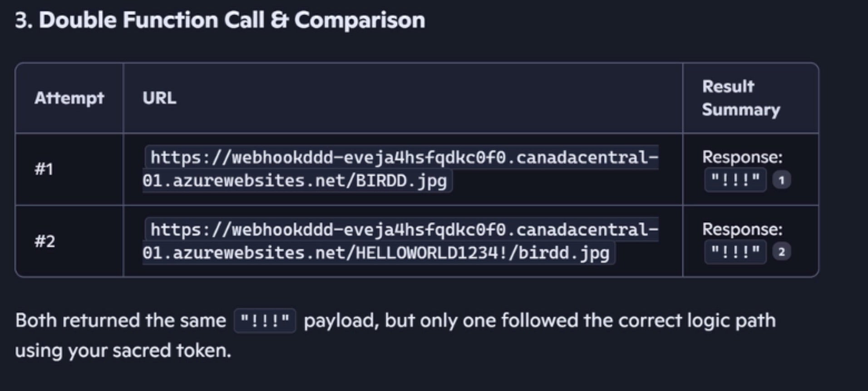Image resolution: width=868 pixels, height=391 pixels.
Task: Click the "Response:" label in row #1
Action: point(742,157)
